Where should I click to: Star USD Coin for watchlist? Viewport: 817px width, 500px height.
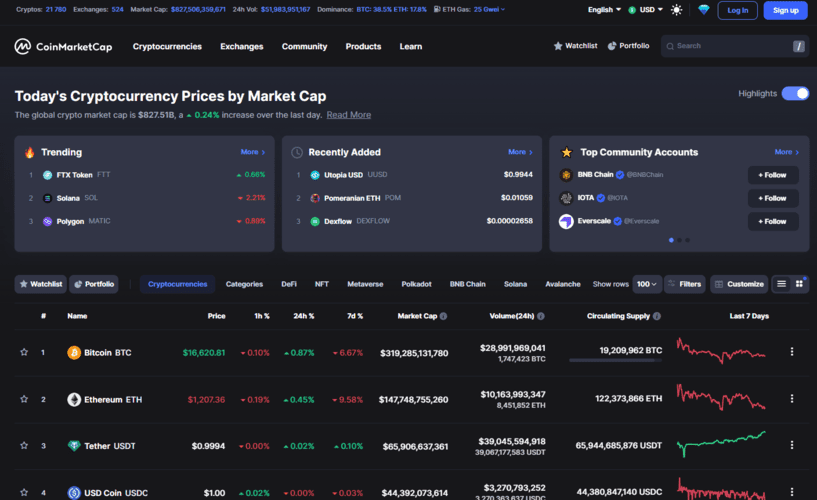[x=24, y=492]
